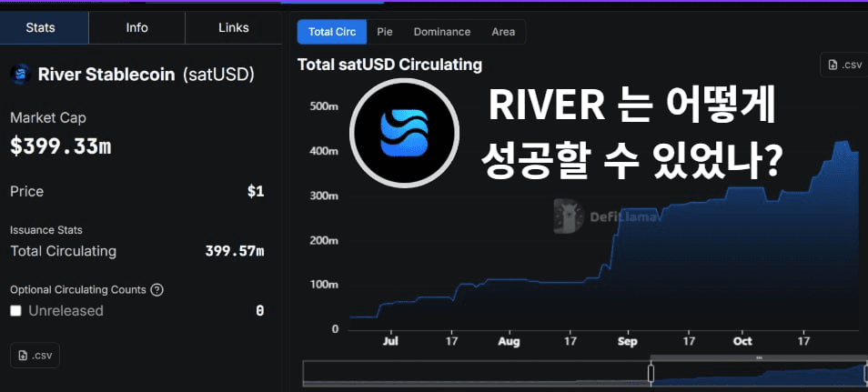Open the Info tab
The image size is (868, 392).
[136, 27]
